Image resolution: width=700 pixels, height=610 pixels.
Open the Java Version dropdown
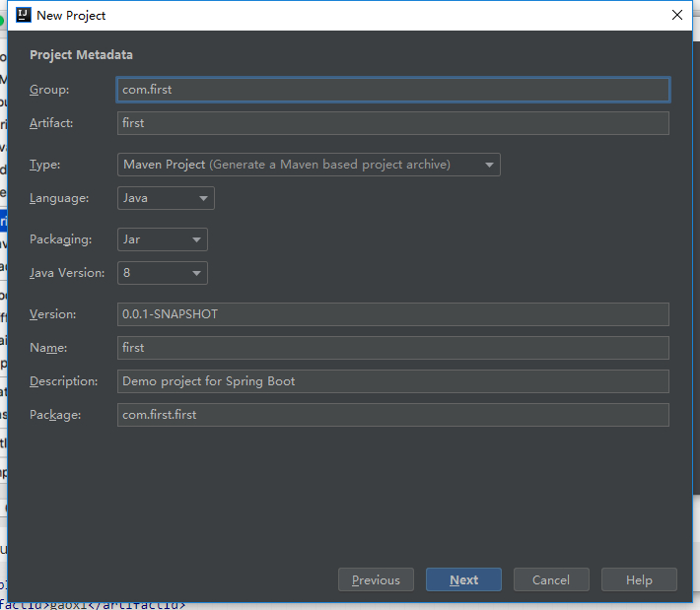point(162,273)
